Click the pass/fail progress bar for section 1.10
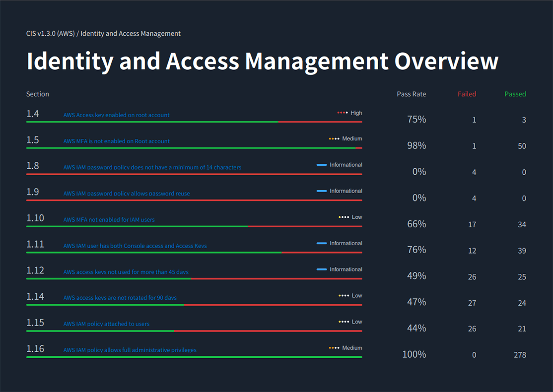 (x=194, y=226)
